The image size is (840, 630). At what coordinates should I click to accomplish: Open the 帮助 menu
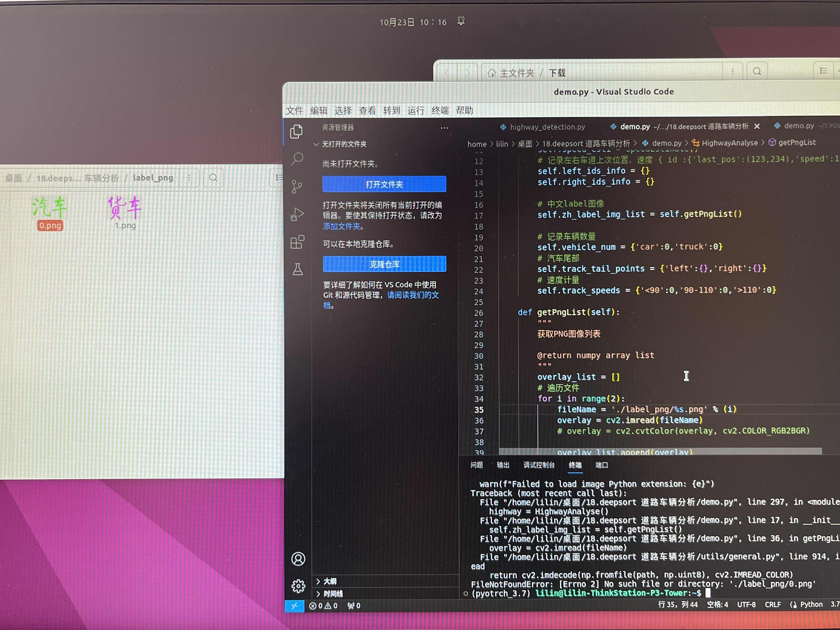464,110
